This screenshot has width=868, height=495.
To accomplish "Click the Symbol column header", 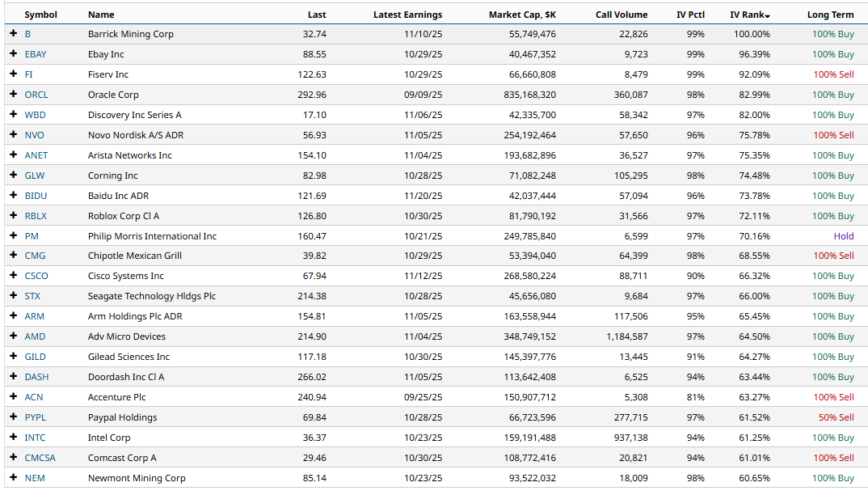I will click(x=40, y=15).
